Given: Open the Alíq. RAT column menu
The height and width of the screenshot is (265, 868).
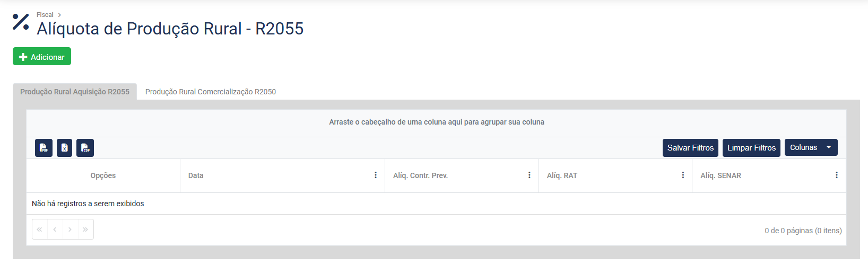Looking at the screenshot, I should pos(683,175).
